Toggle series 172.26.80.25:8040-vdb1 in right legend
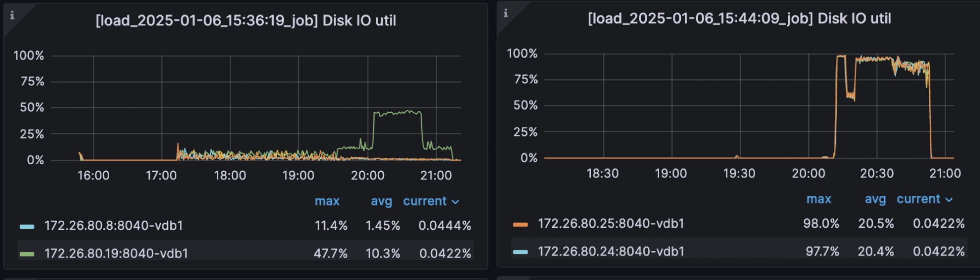 611,224
